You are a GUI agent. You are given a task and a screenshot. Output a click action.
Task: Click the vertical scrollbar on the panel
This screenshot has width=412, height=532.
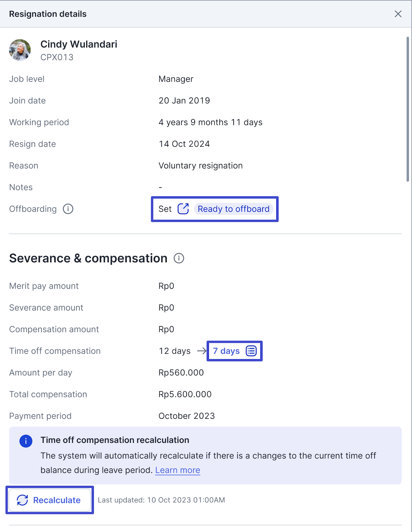click(x=408, y=110)
